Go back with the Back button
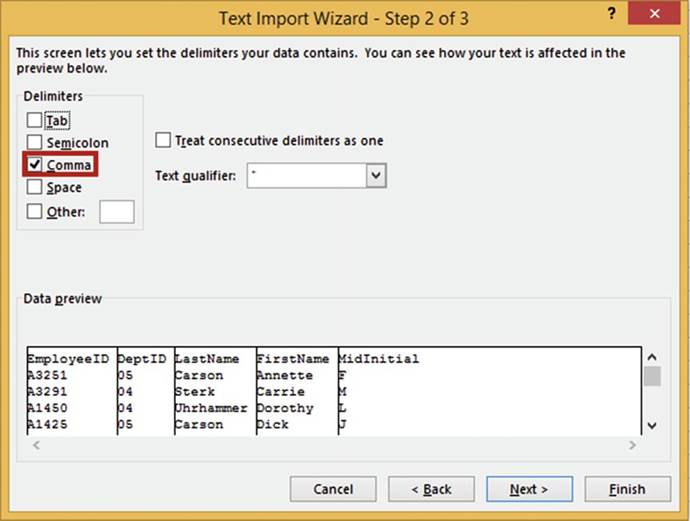 [431, 489]
